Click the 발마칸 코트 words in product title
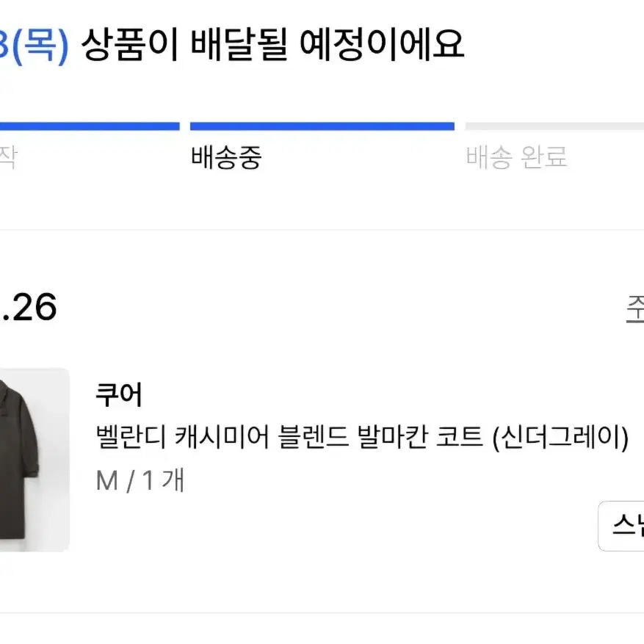This screenshot has width=644, height=644. click(420, 436)
